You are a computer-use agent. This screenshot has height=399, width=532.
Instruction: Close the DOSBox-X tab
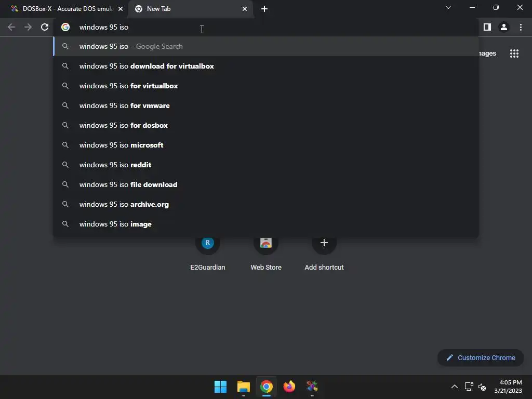click(x=121, y=9)
